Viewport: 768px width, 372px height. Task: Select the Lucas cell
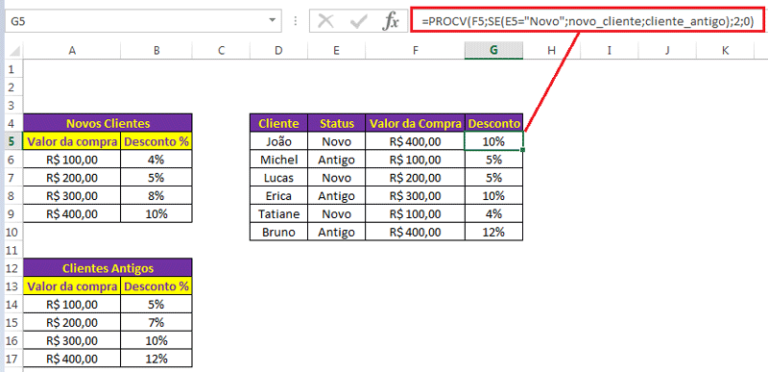pos(279,178)
